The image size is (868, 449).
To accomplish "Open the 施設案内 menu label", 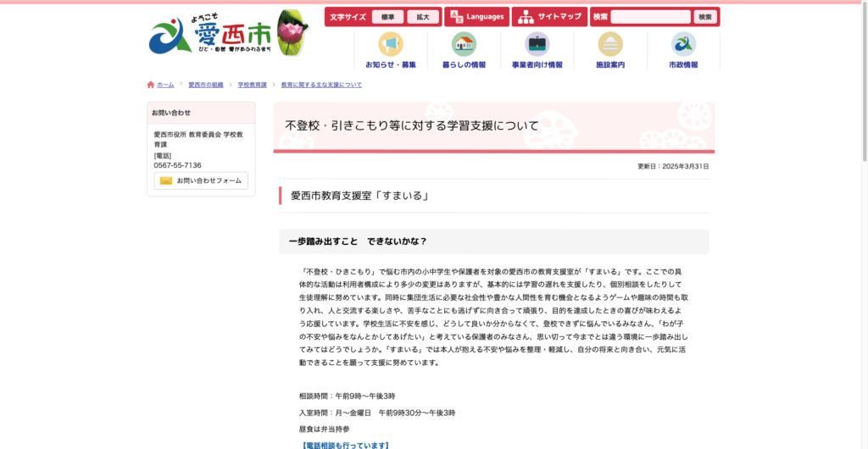I will [610, 64].
